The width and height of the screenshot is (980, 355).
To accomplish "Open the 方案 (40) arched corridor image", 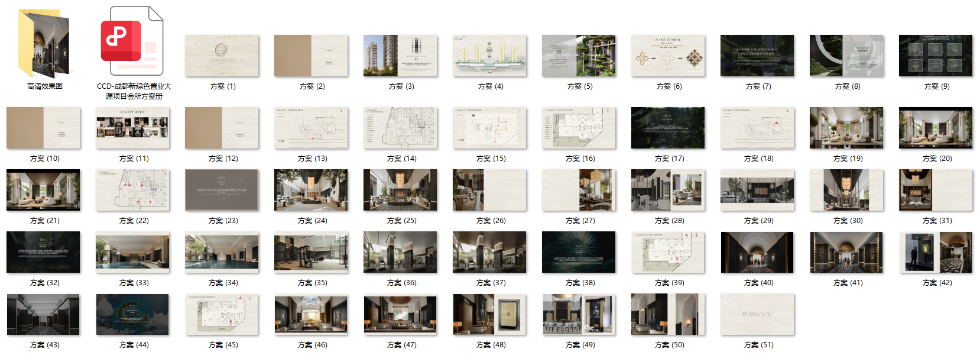I will 757,252.
